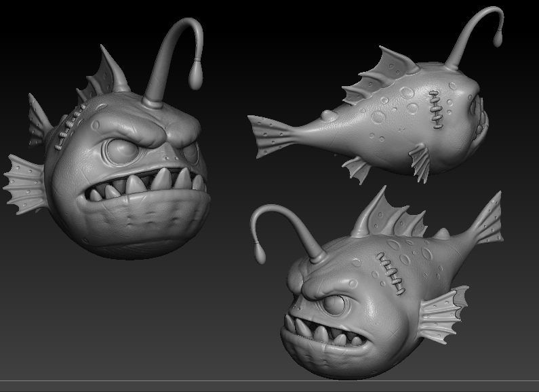Click the stitched scar on the bottom-right anglerfish

click(x=391, y=273)
